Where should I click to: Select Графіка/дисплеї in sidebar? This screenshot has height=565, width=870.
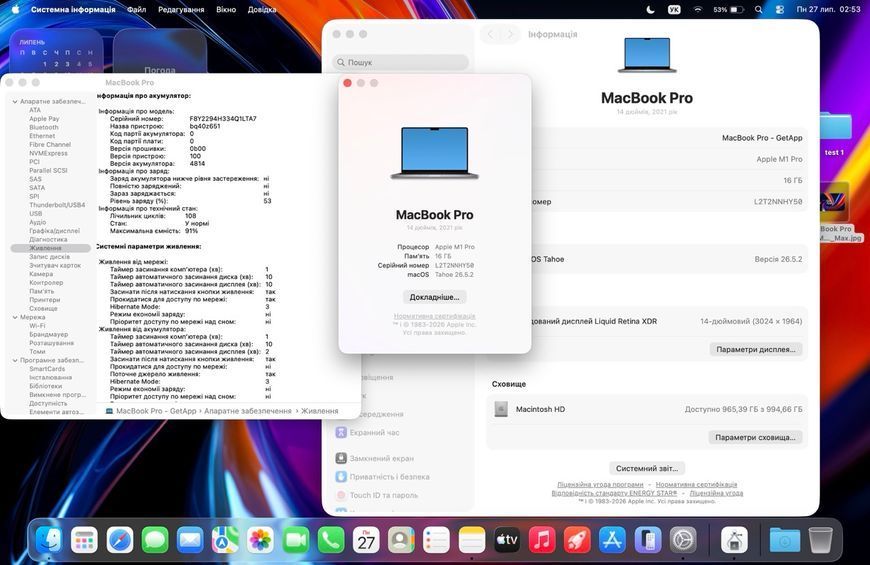coord(54,231)
